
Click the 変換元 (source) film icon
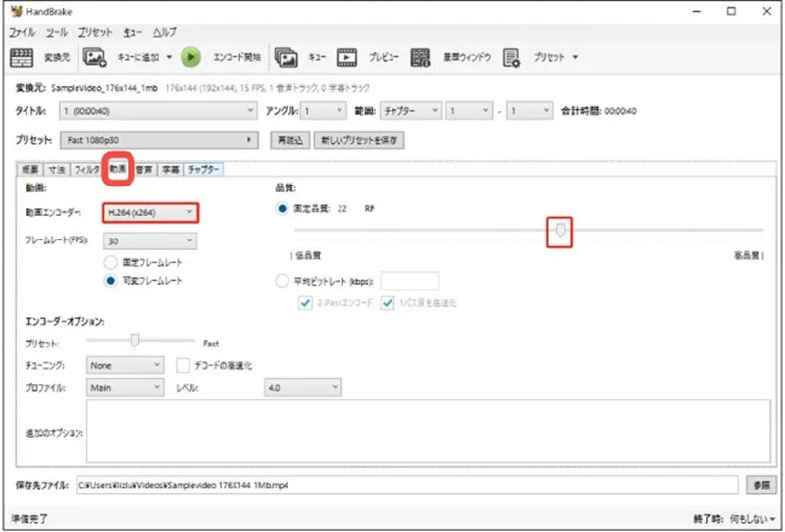(x=22, y=57)
